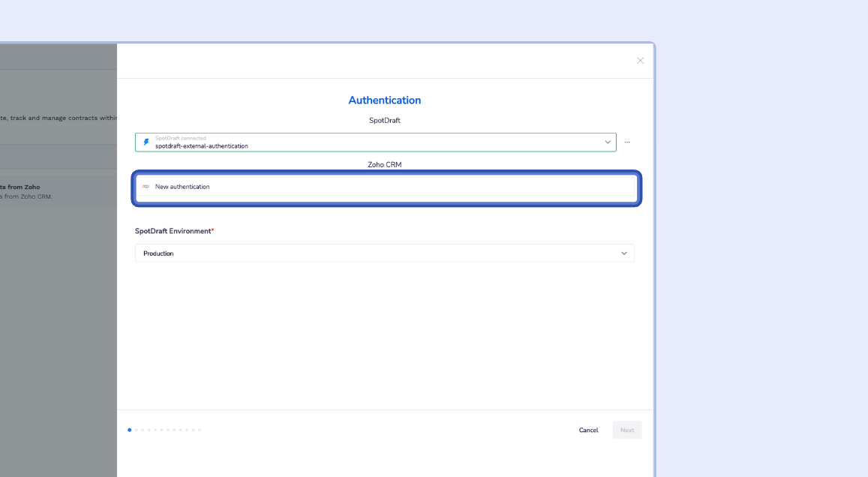Select the last step indicator dot
The height and width of the screenshot is (477, 868).
point(200,430)
